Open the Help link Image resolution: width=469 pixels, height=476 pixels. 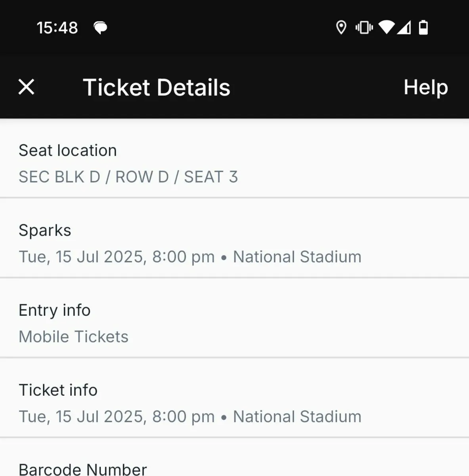[x=426, y=88]
